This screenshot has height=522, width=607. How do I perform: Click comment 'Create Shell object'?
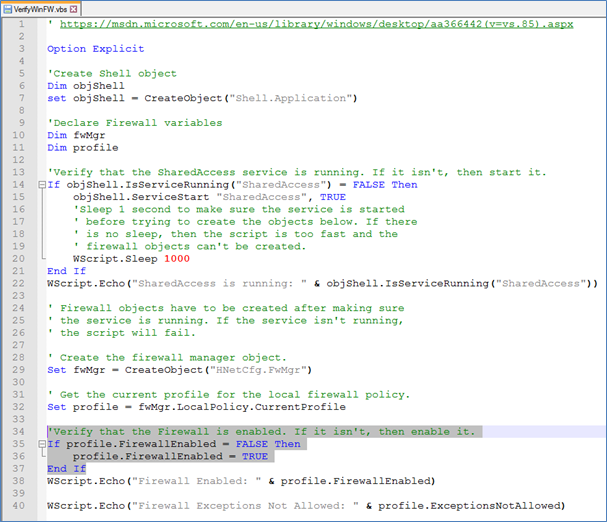[x=112, y=74]
